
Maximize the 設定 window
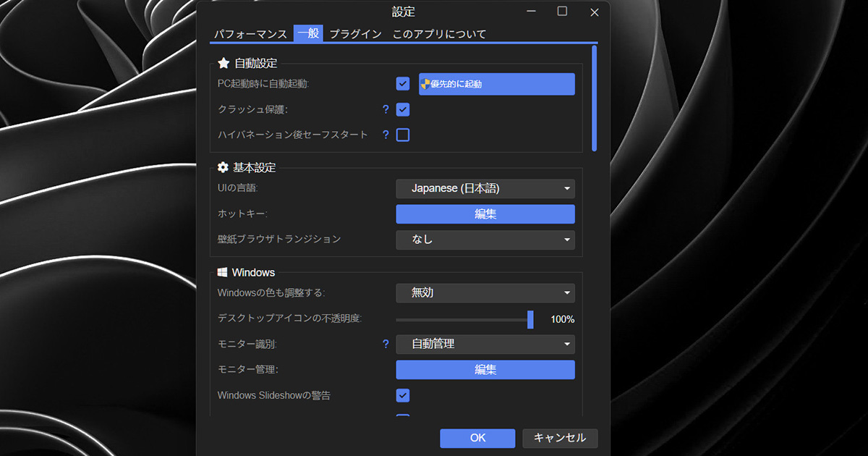click(x=562, y=12)
